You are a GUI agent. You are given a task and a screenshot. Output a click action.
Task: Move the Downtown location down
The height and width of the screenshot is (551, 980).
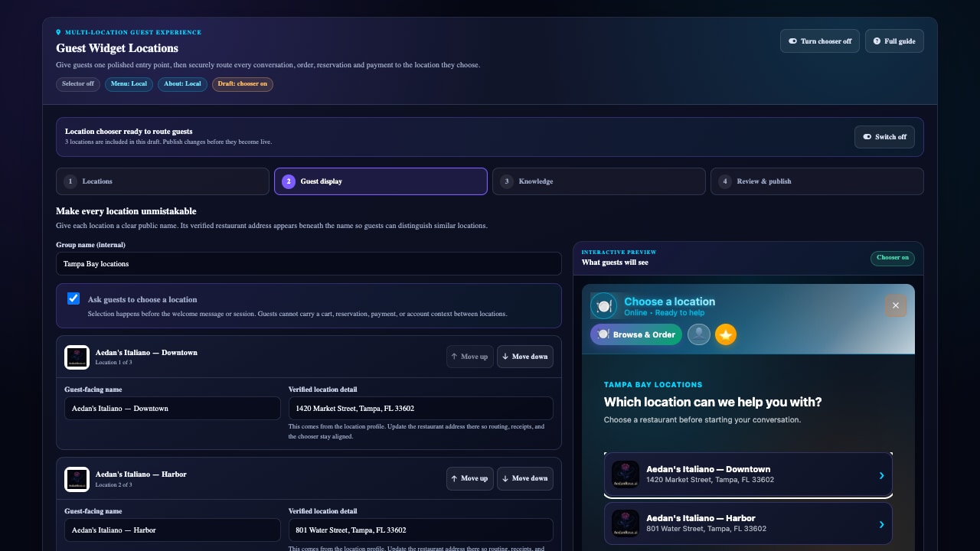point(525,357)
